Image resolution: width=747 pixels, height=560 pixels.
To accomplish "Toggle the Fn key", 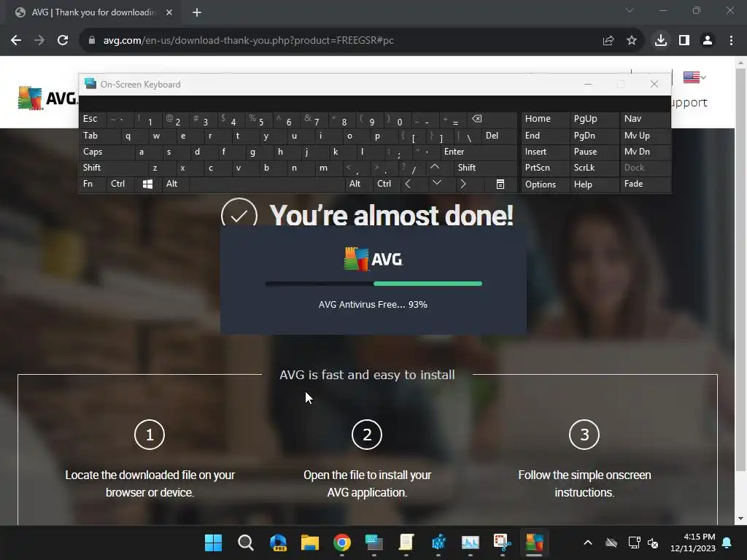I will coord(93,184).
